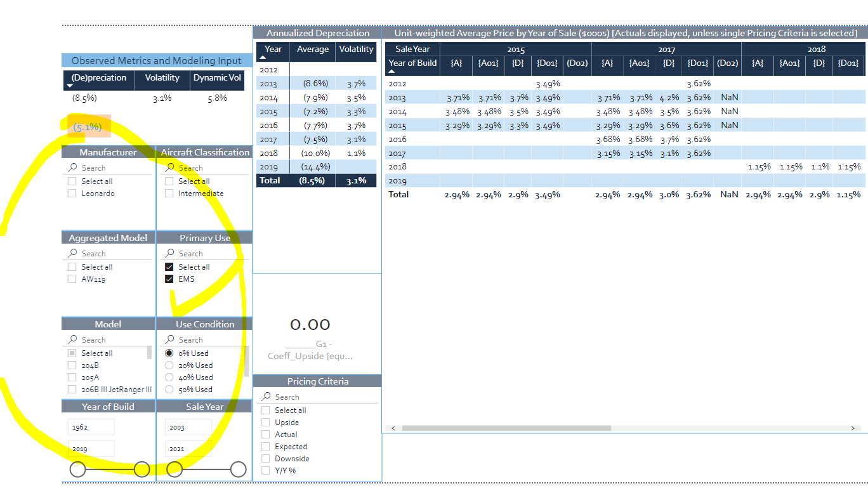This screenshot has width=868, height=493.
Task: Click the 2018 row in Annualized Depreciation
Action: point(316,153)
